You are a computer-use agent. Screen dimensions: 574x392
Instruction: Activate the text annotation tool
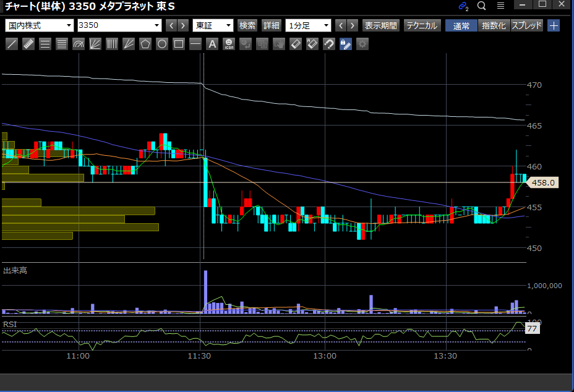(x=212, y=44)
